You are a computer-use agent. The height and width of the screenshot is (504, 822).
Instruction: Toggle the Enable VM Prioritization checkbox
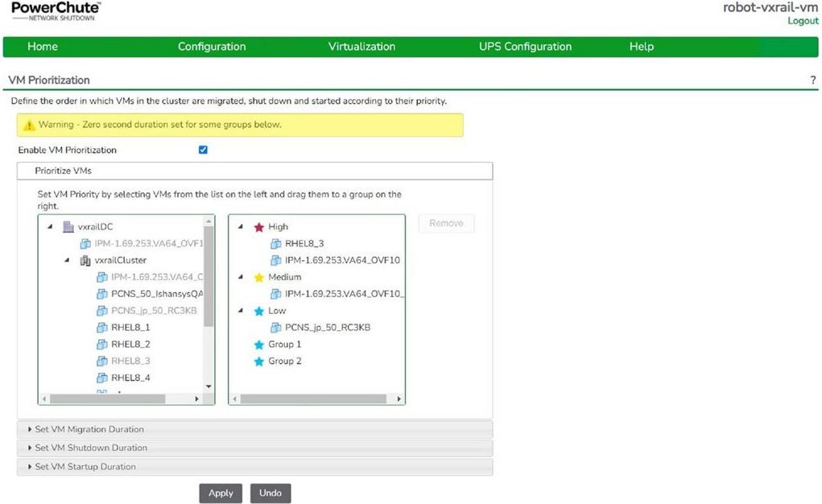[203, 150]
